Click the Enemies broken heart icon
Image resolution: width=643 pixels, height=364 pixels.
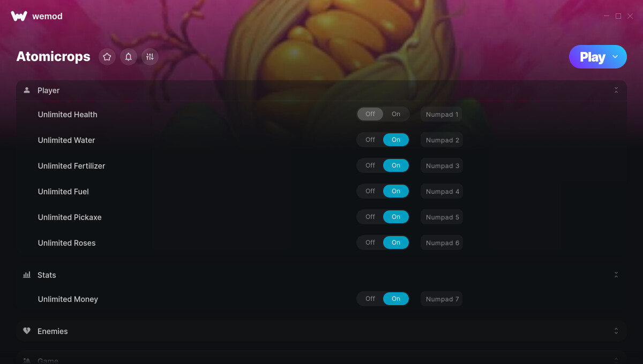point(27,331)
